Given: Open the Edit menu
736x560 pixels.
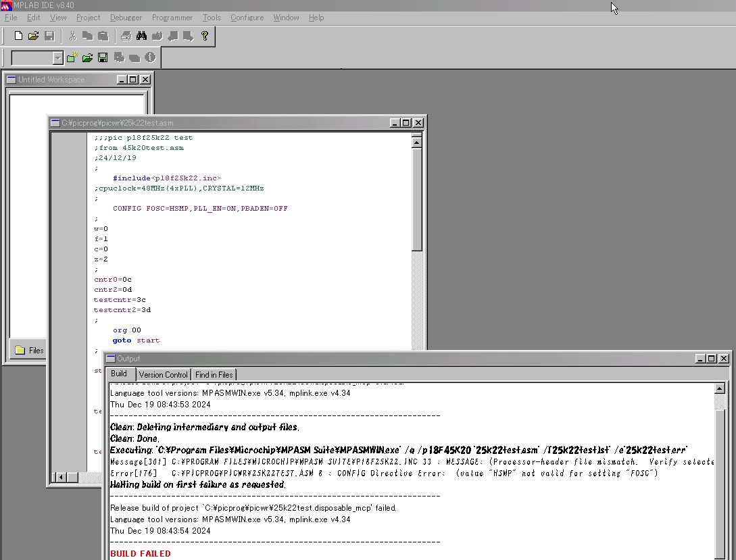Looking at the screenshot, I should point(33,18).
